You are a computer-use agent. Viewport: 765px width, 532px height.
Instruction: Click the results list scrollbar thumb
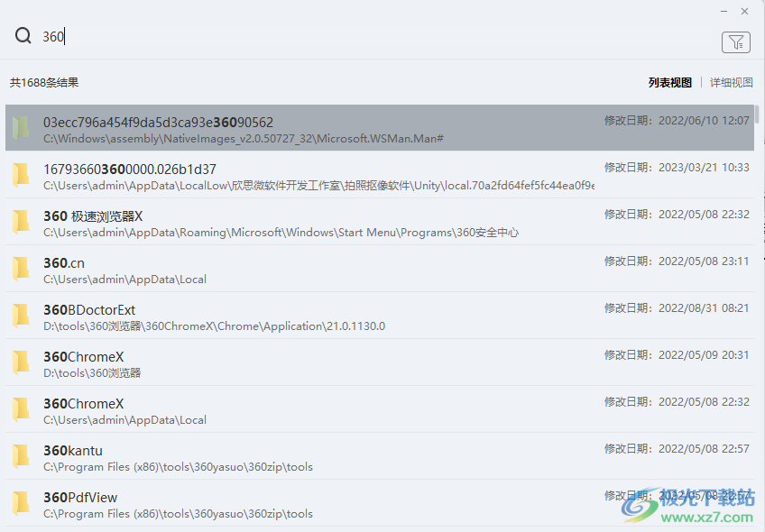tap(757, 114)
